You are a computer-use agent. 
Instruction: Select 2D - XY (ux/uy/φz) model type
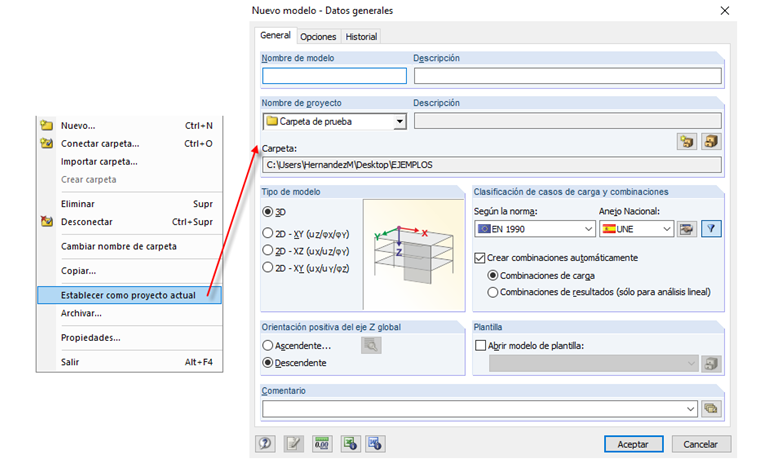tap(268, 268)
